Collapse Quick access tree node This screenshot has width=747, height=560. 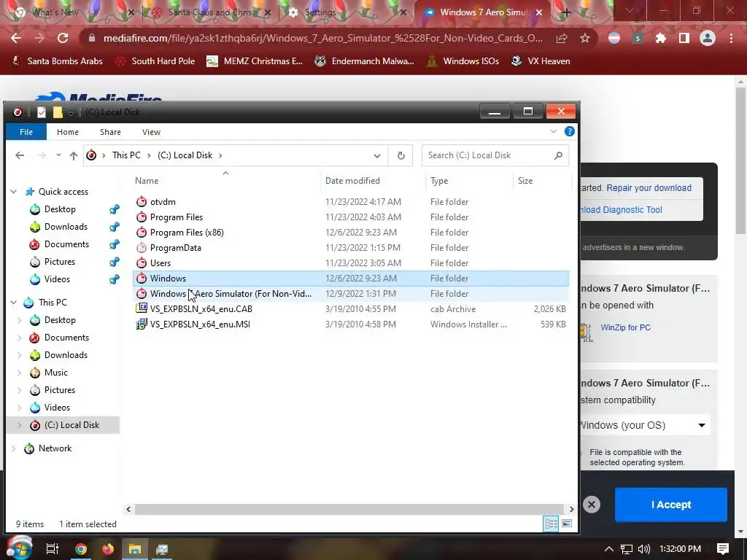click(14, 192)
